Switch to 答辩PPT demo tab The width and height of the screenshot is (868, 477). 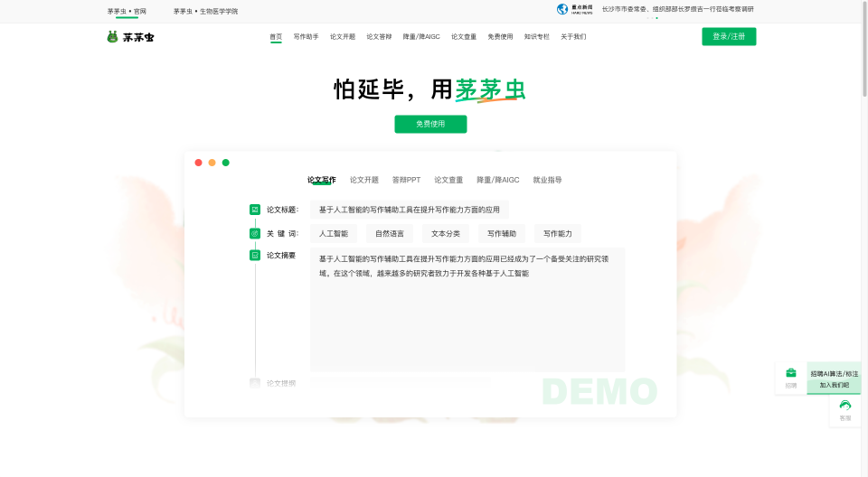pyautogui.click(x=406, y=180)
